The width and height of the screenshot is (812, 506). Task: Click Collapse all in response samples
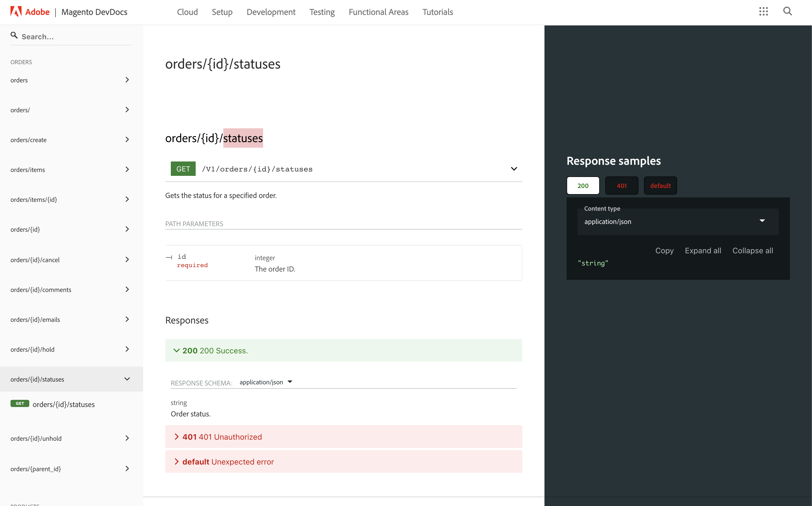[x=753, y=251]
